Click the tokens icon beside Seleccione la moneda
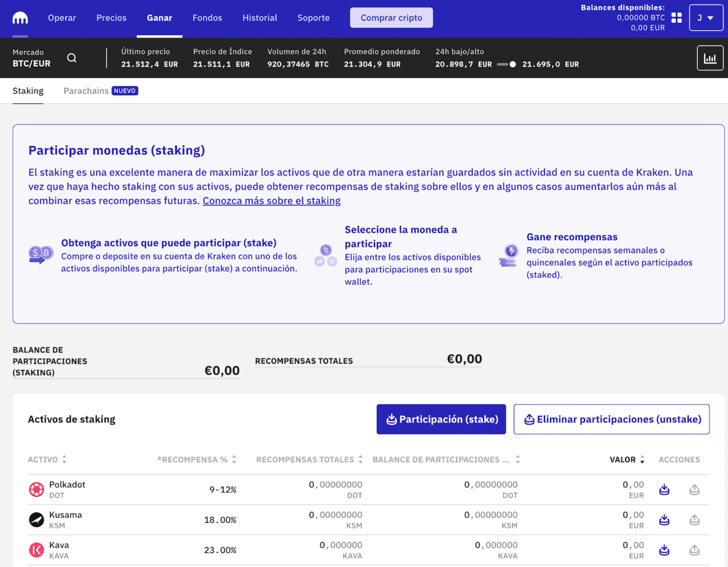The height and width of the screenshot is (567, 728). [325, 256]
